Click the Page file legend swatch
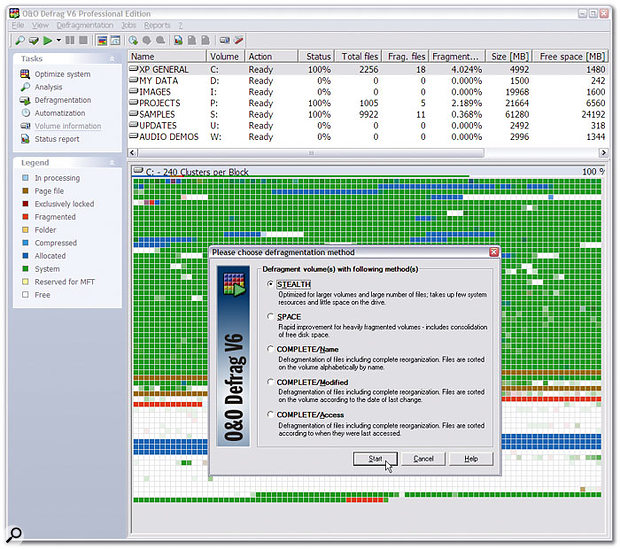Viewport: 620px width, 549px height. tap(25, 191)
